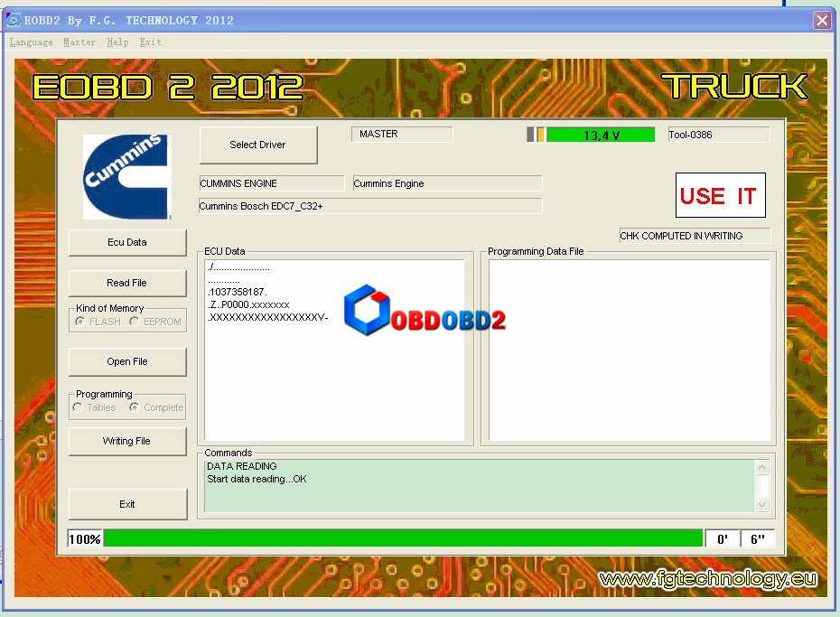Screen dimensions: 840x617
Task: Click the Cummins logo image
Action: pos(126,176)
